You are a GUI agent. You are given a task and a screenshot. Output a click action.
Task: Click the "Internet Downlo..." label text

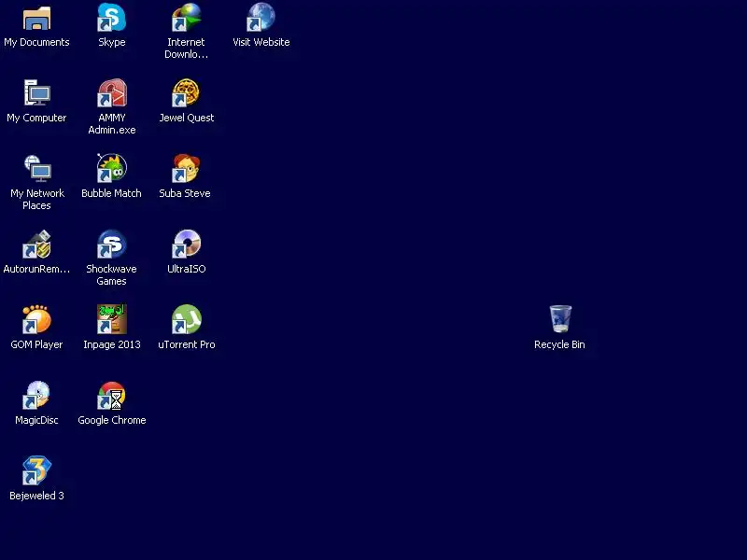point(186,49)
